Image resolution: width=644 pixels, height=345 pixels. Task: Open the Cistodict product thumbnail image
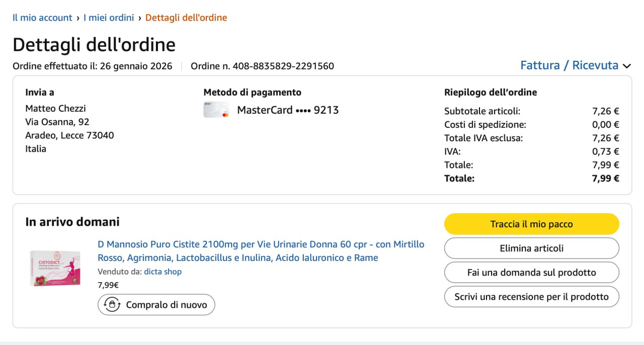point(55,268)
